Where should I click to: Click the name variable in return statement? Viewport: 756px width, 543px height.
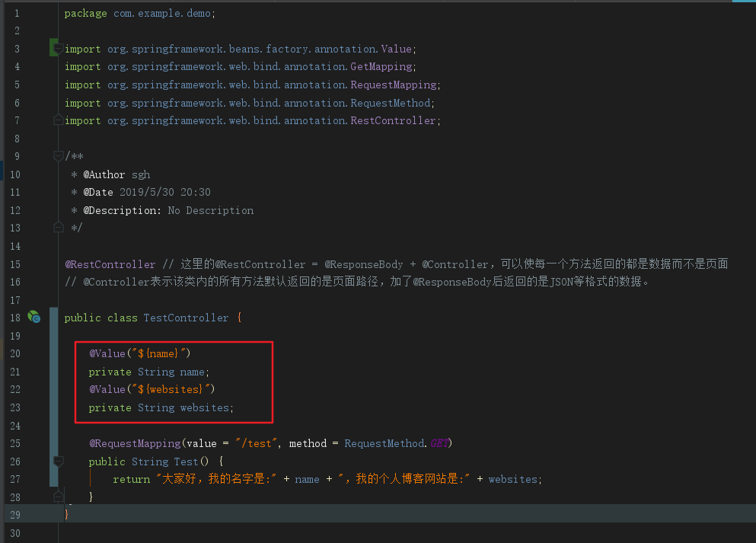point(307,479)
